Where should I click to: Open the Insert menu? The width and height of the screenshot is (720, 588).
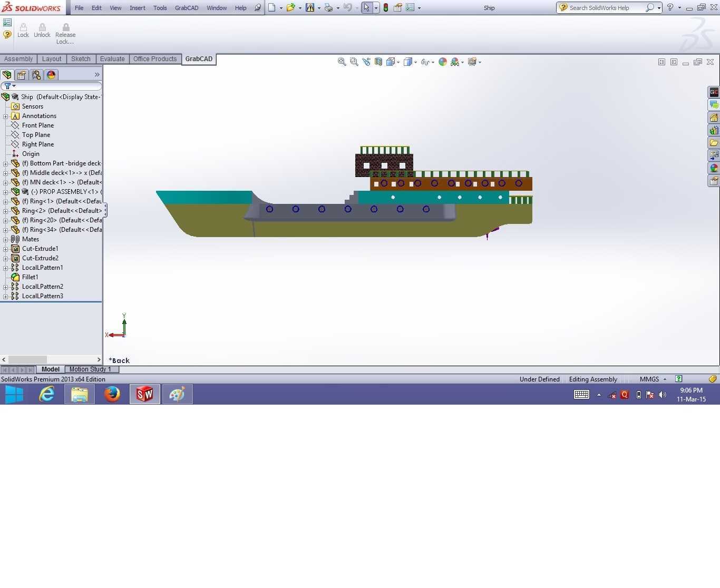pos(138,8)
